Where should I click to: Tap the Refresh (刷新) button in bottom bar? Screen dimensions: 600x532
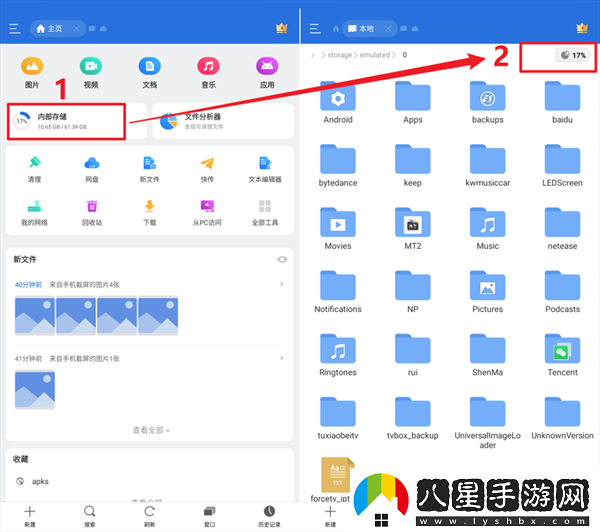(150, 516)
